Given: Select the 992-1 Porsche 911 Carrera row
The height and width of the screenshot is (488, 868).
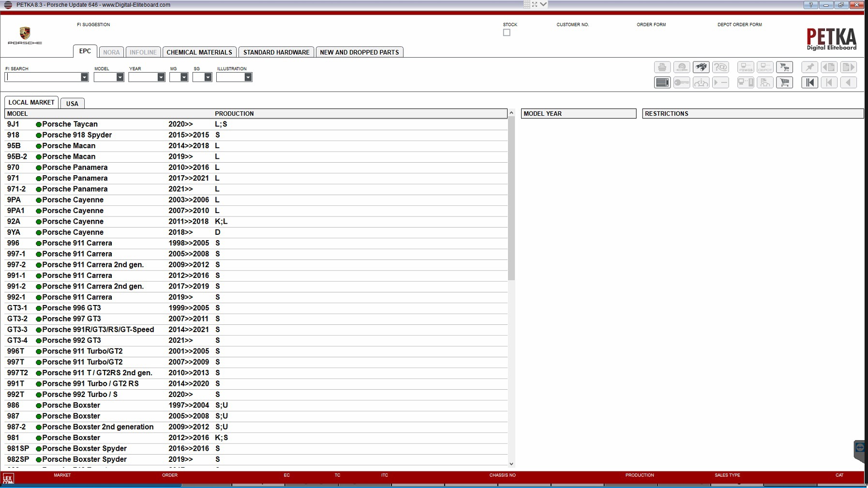Looking at the screenshot, I should click(256, 297).
